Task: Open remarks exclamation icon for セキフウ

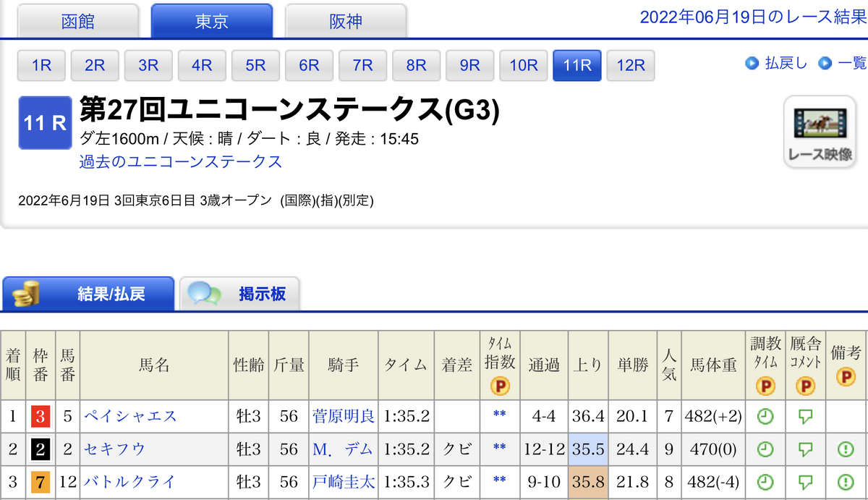Action: (845, 449)
